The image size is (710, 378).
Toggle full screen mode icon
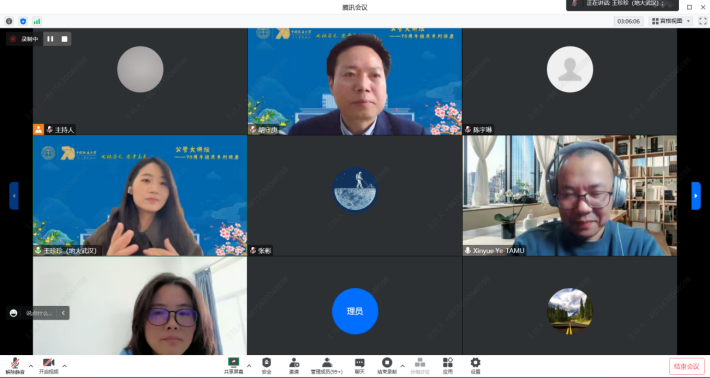[x=703, y=21]
